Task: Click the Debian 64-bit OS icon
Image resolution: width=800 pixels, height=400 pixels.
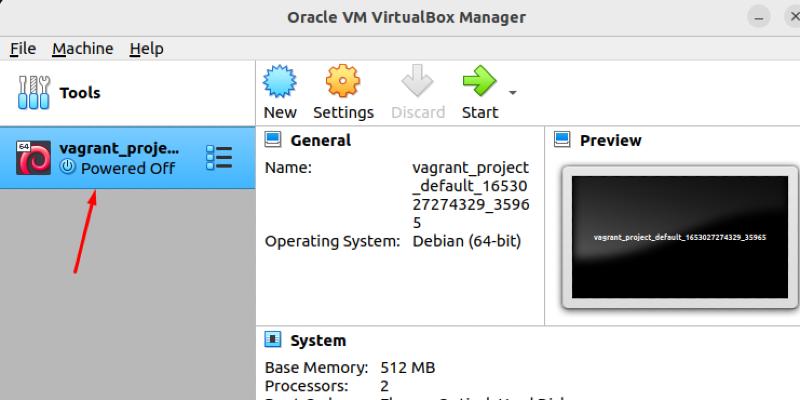Action: tap(34, 158)
